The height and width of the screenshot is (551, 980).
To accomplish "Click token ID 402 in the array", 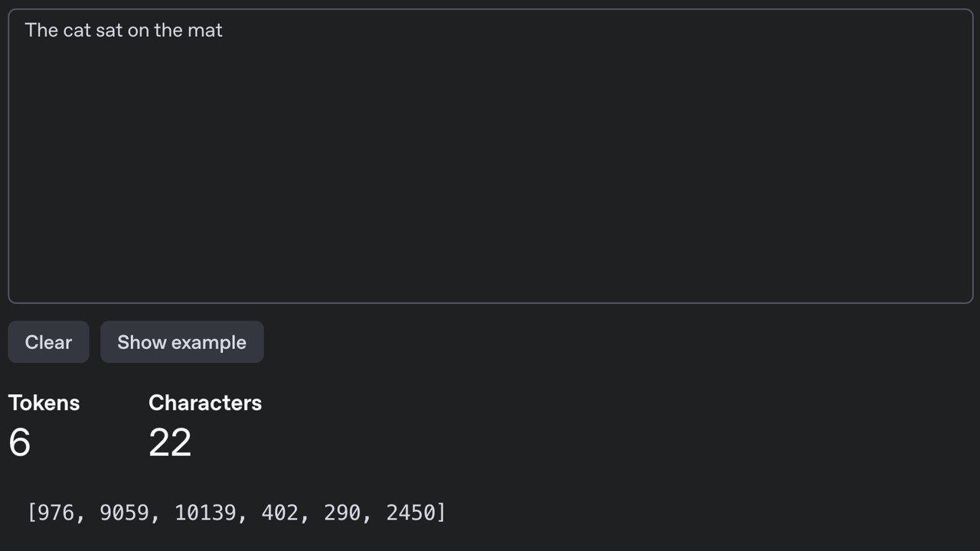I will point(280,513).
